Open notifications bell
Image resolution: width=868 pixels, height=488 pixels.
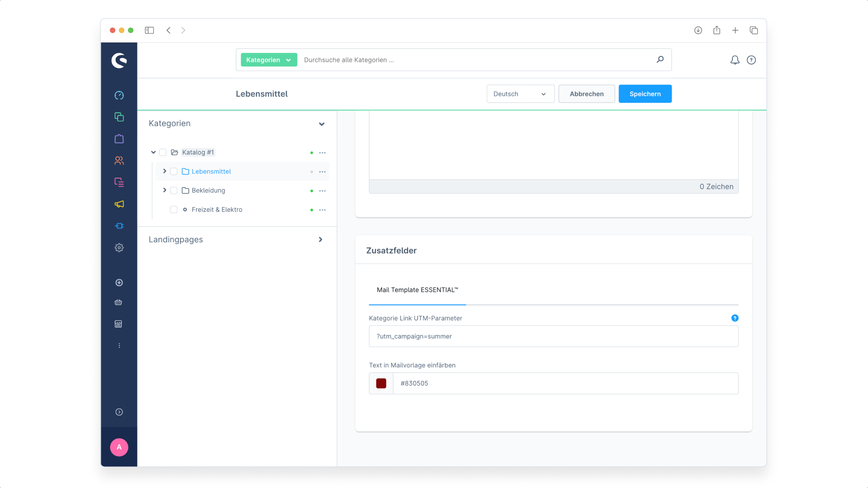(x=735, y=60)
